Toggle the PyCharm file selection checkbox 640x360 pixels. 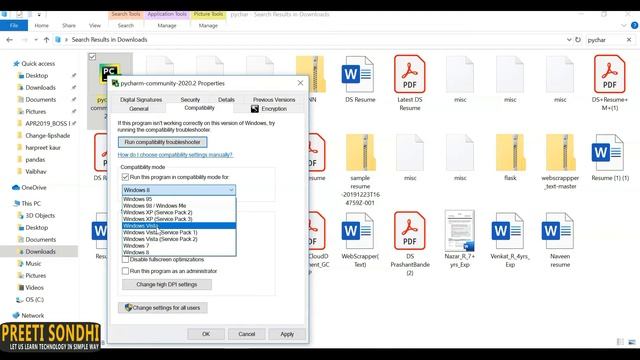point(92,57)
